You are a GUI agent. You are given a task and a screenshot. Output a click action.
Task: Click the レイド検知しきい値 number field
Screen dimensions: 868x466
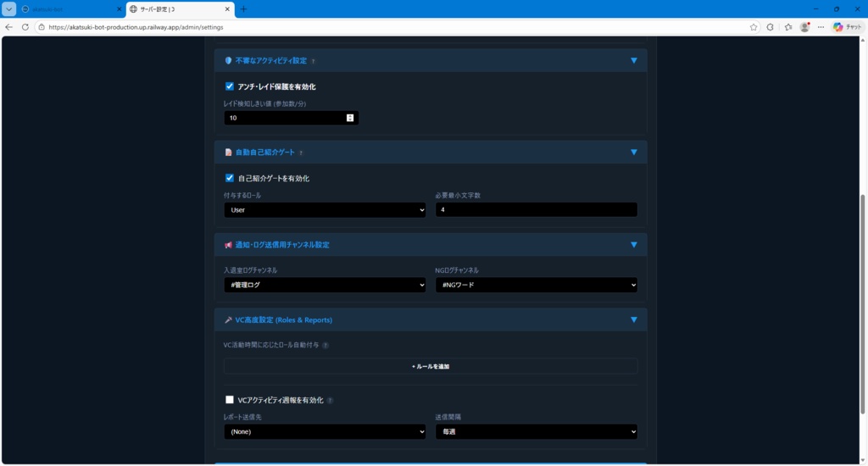[x=292, y=118]
